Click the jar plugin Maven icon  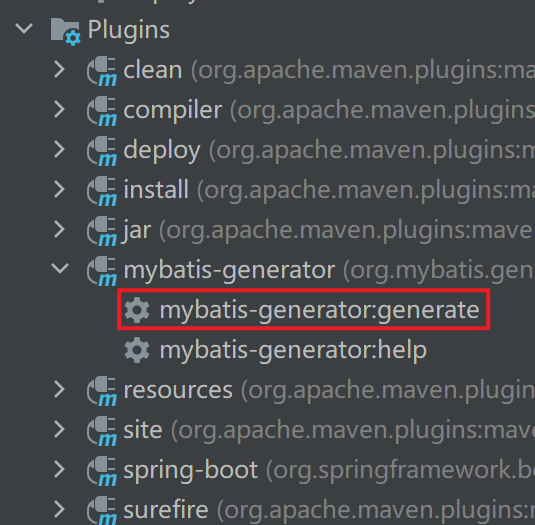click(102, 231)
